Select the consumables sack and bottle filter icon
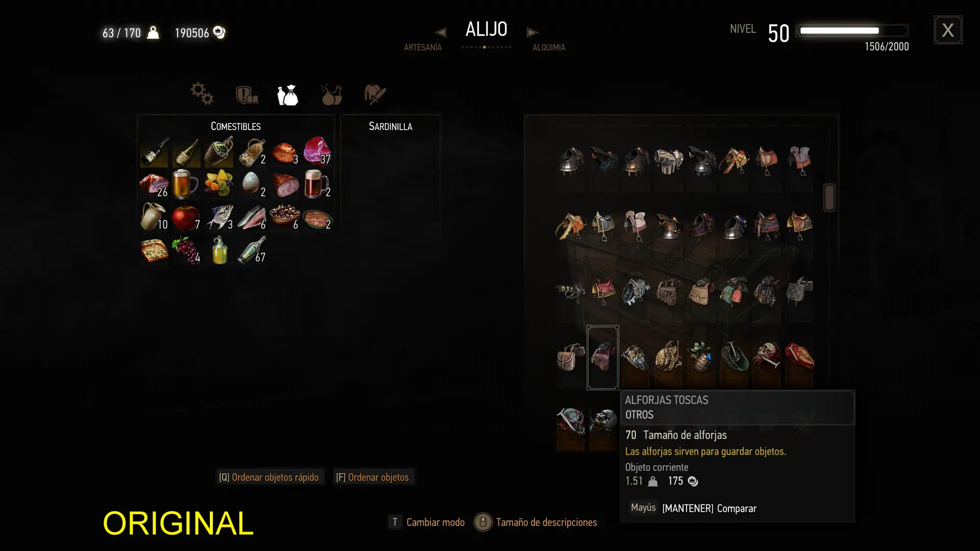Image resolution: width=980 pixels, height=551 pixels. pos(288,95)
